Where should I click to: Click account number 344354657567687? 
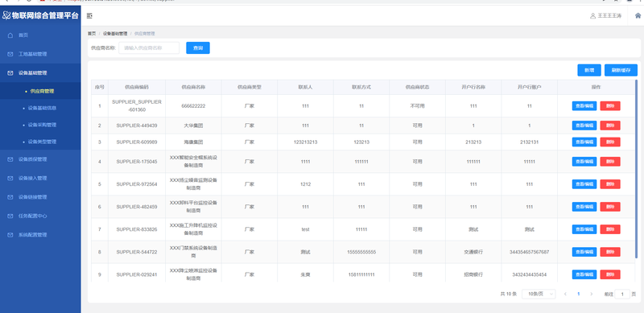529,252
